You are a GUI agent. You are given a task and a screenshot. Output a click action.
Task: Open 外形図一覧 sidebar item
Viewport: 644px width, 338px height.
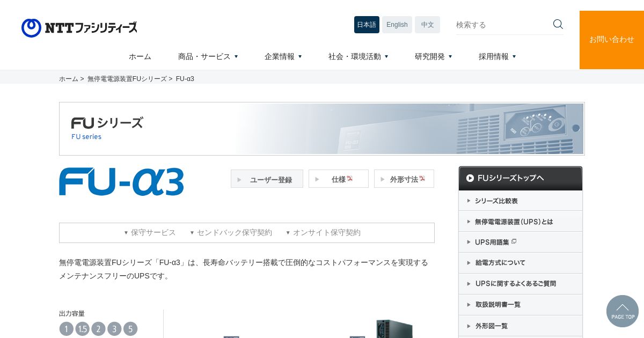click(x=521, y=326)
